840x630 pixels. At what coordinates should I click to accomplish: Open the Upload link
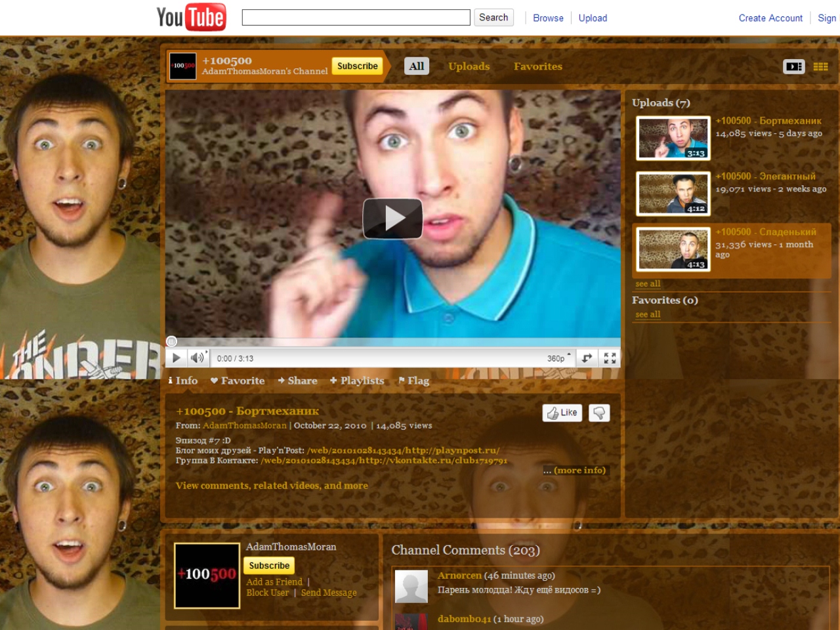click(593, 18)
